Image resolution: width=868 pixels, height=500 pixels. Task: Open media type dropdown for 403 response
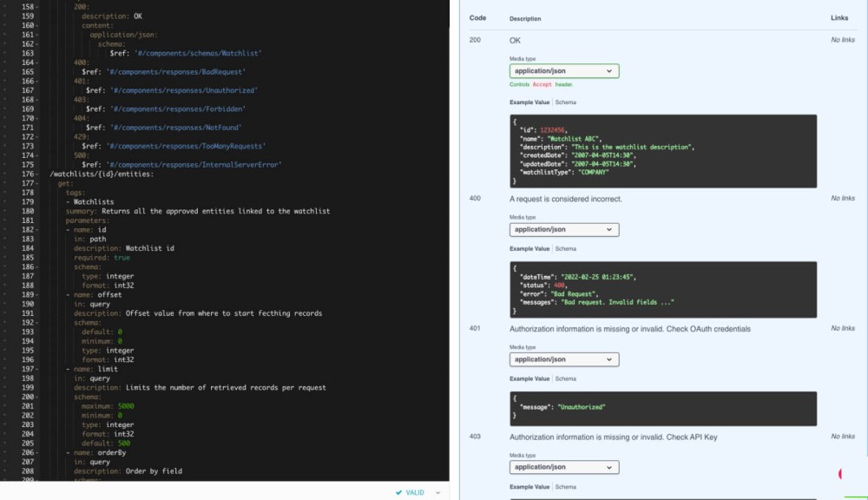564,467
